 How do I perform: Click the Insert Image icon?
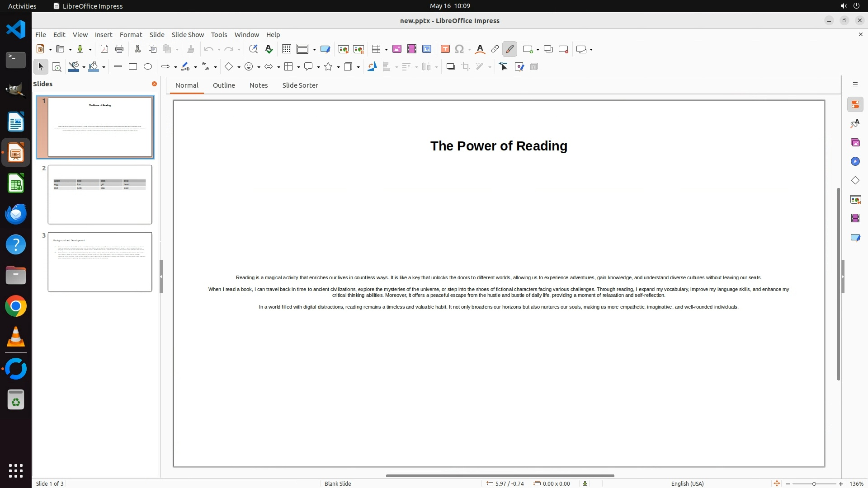(x=397, y=49)
